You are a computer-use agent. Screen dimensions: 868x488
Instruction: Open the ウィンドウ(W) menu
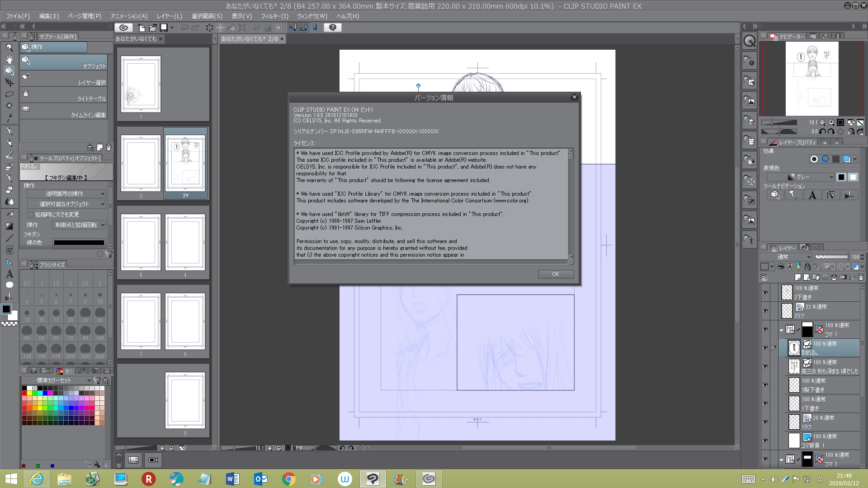click(312, 16)
